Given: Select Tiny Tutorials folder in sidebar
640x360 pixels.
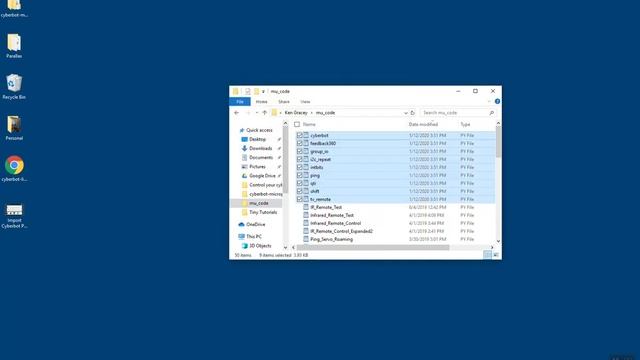Looking at the screenshot, I should [263, 212].
